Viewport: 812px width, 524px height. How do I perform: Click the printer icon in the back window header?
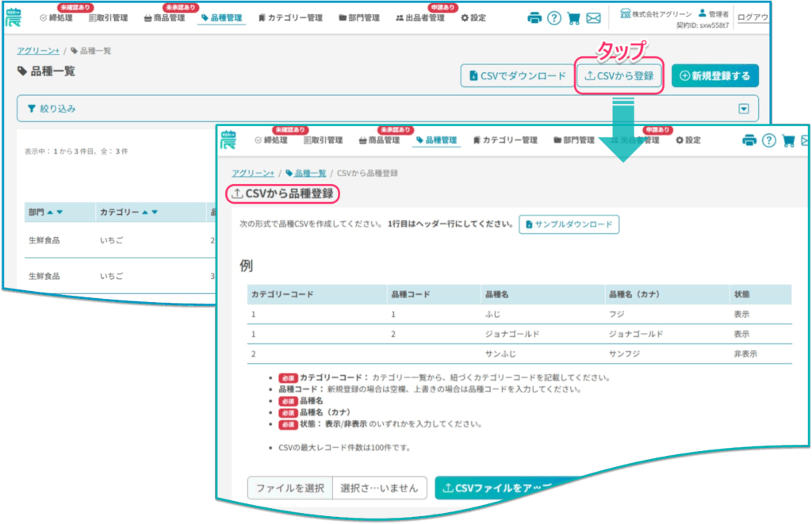534,17
